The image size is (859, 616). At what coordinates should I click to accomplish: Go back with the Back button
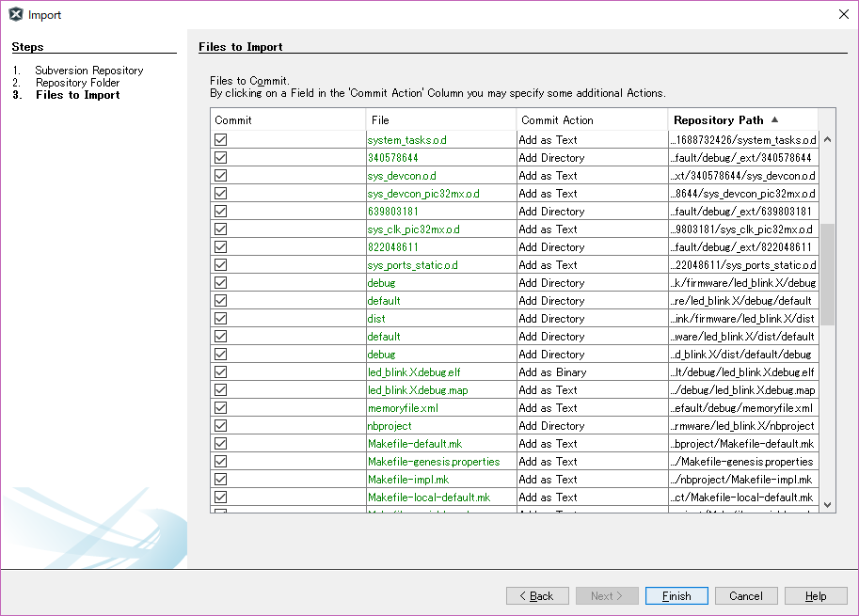click(x=537, y=596)
